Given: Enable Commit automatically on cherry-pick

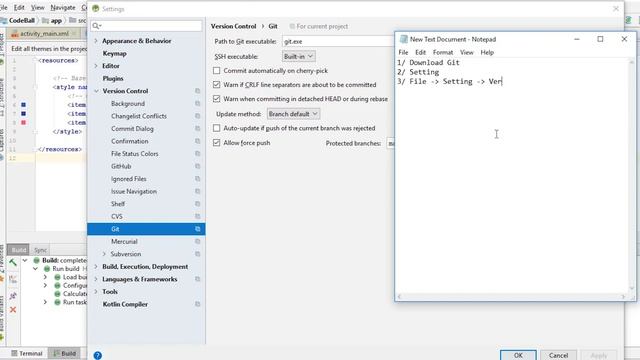Looking at the screenshot, I should click(x=217, y=71).
